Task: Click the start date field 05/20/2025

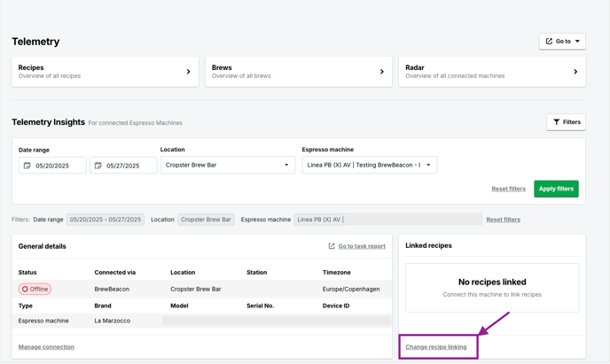Action: point(52,166)
